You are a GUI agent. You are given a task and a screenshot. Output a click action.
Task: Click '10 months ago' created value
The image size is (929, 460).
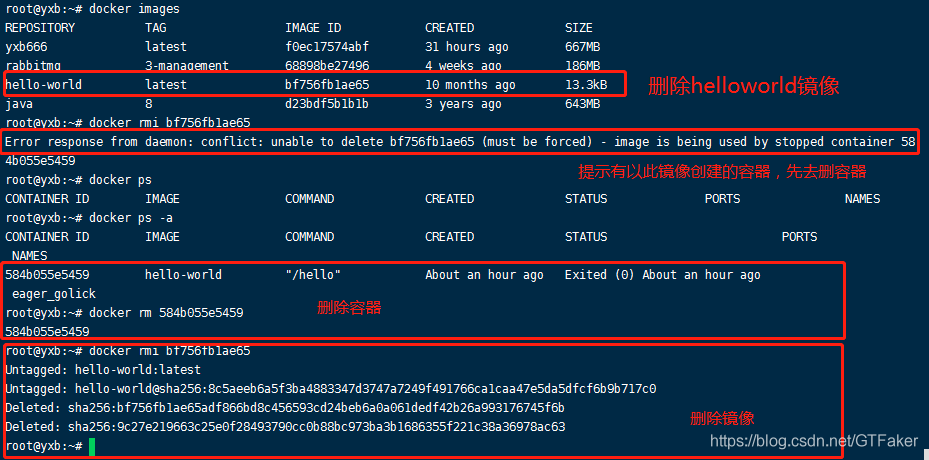(470, 85)
